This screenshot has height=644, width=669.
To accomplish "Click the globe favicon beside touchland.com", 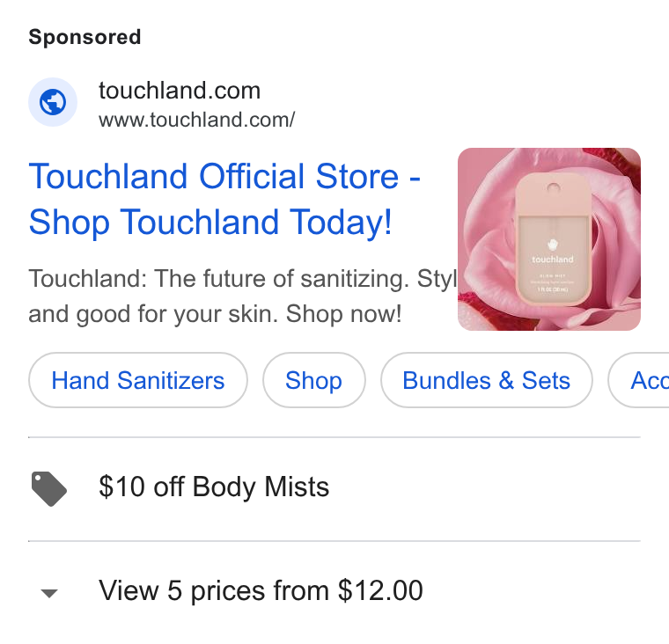I will (53, 102).
